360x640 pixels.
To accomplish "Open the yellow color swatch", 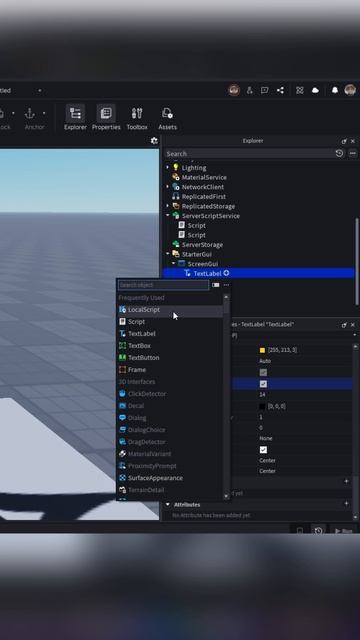I will click(x=262, y=350).
